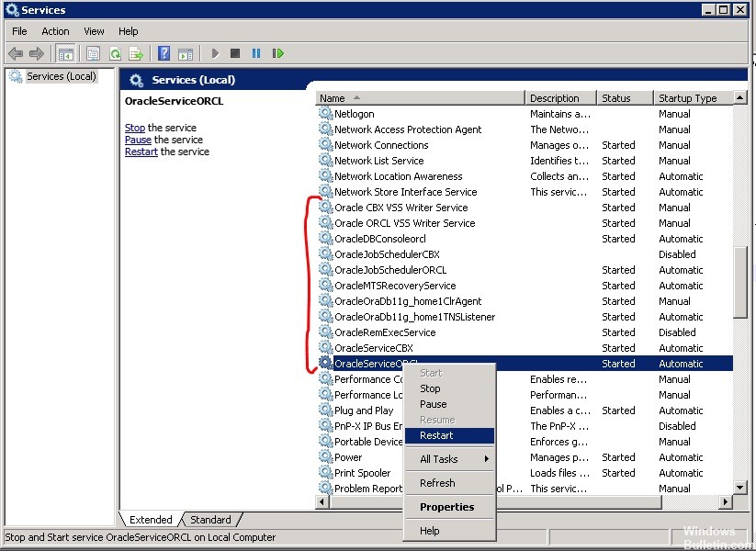Viewport: 756px width, 551px height.
Task: Click the forward navigation arrow
Action: (37, 53)
